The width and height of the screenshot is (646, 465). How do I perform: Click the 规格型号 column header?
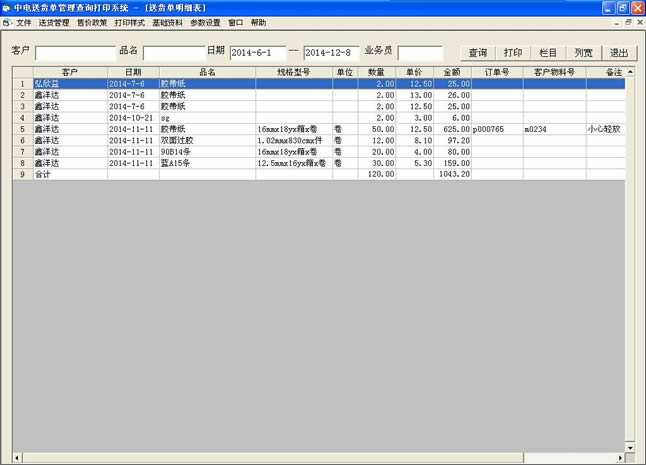(x=294, y=72)
